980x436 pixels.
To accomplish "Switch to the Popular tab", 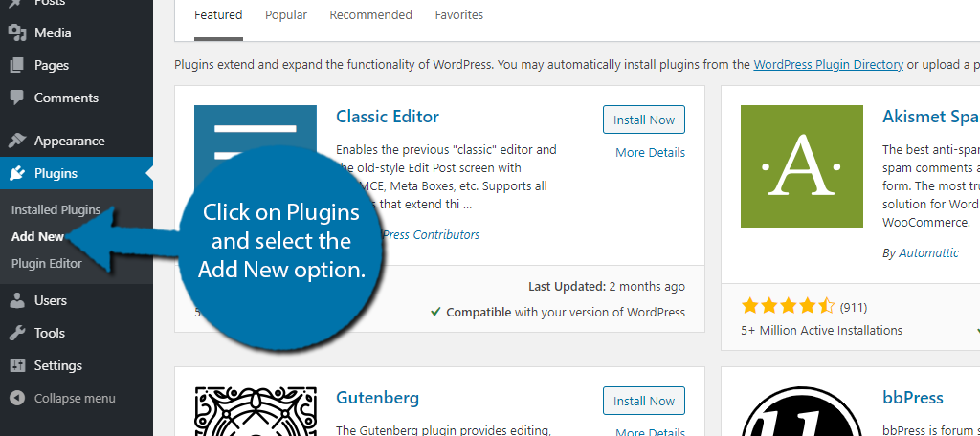I will pyautogui.click(x=286, y=15).
